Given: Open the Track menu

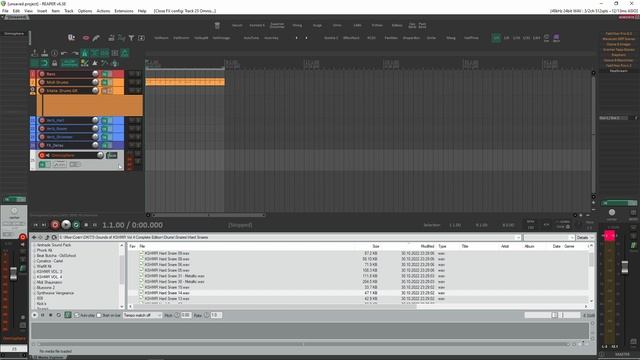Looking at the screenshot, I should [x=69, y=11].
